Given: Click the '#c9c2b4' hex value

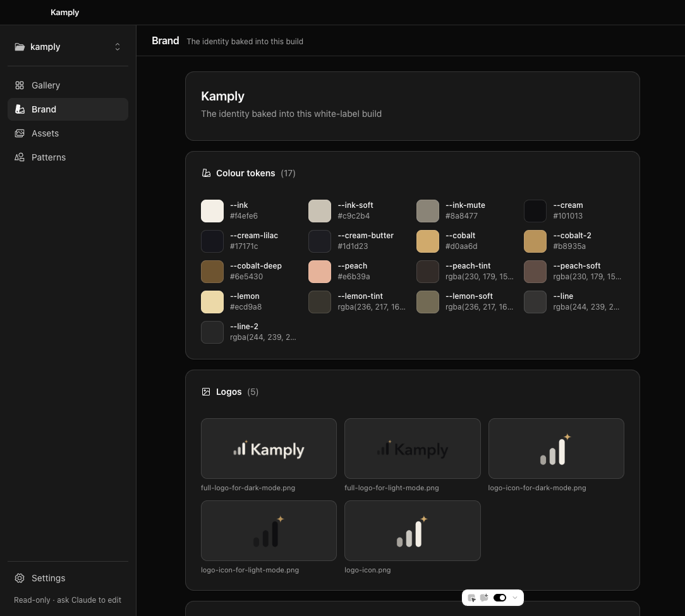Looking at the screenshot, I should click(353, 216).
